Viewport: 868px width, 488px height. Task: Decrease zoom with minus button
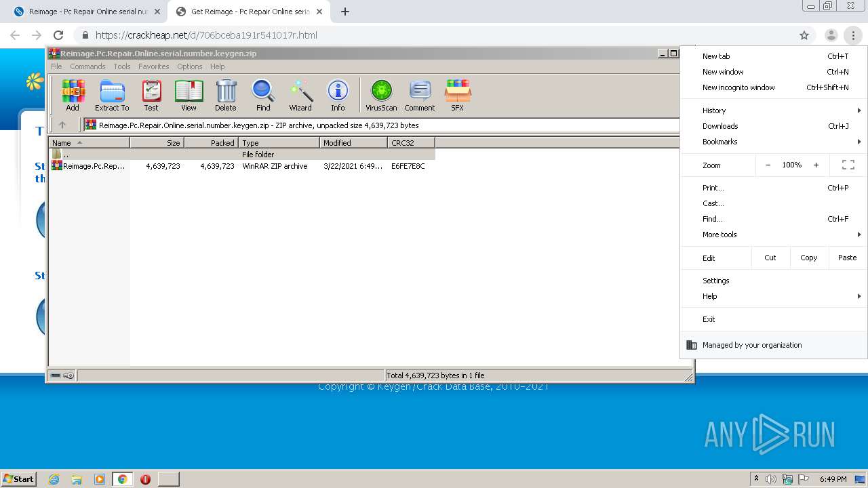768,165
